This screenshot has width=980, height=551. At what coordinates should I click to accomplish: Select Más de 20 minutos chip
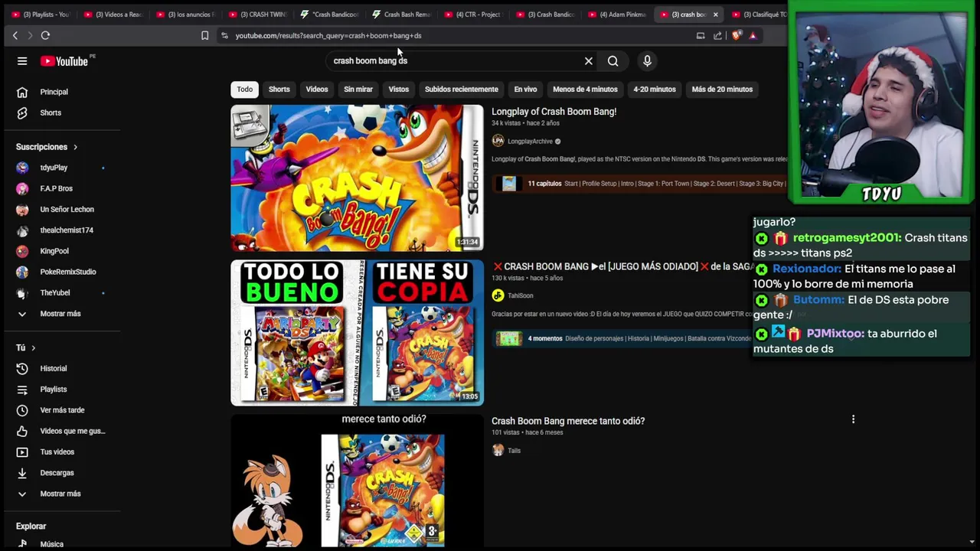click(x=722, y=90)
